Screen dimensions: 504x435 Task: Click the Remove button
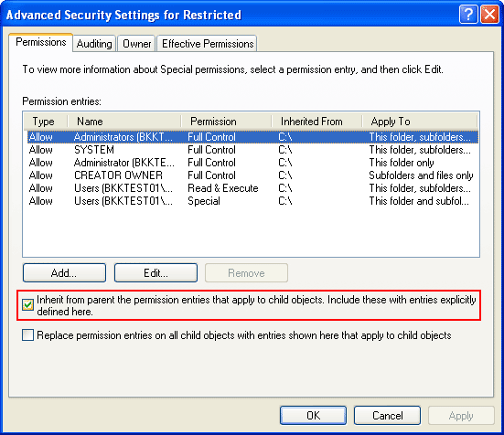tap(246, 273)
